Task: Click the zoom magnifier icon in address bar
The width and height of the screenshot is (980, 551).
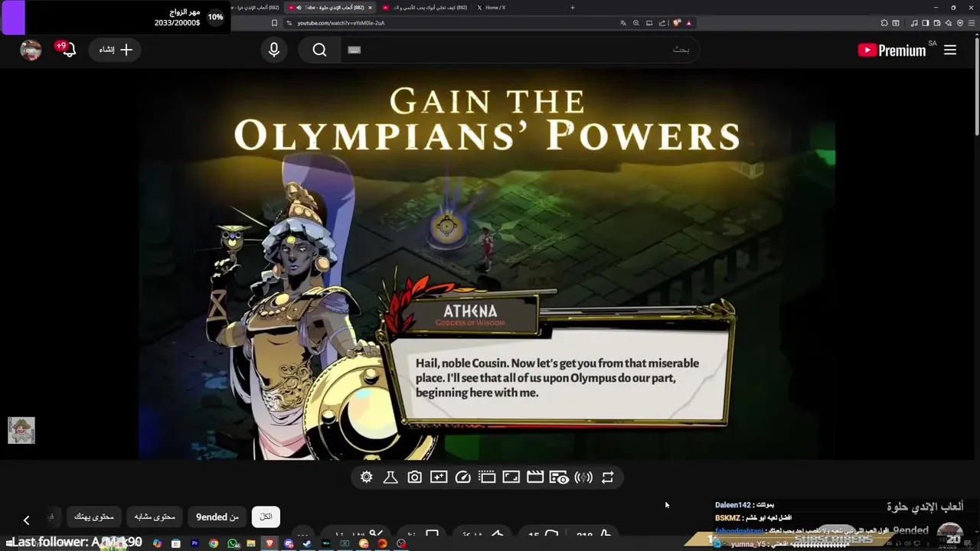Action: 636,23
